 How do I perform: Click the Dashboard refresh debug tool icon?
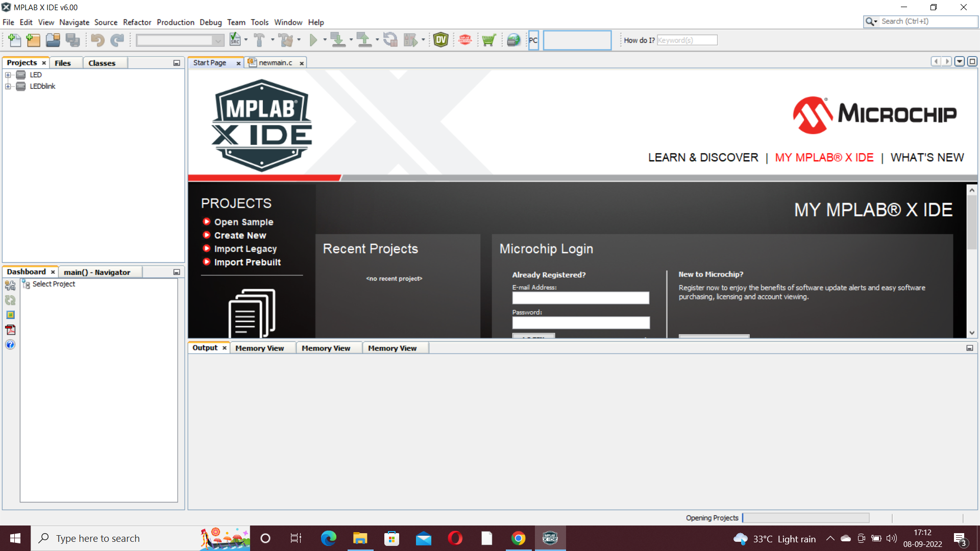[x=10, y=300]
